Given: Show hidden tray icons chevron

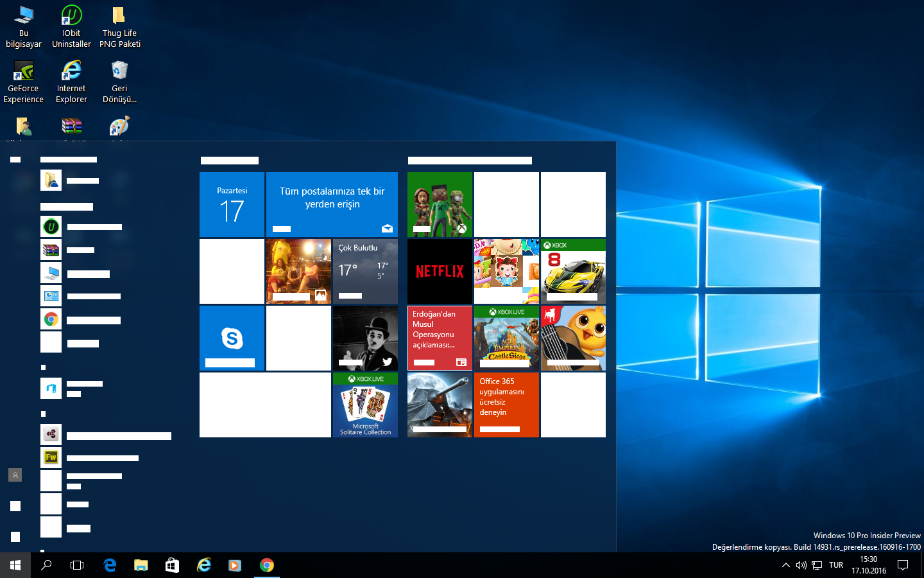Looking at the screenshot, I should [x=786, y=565].
